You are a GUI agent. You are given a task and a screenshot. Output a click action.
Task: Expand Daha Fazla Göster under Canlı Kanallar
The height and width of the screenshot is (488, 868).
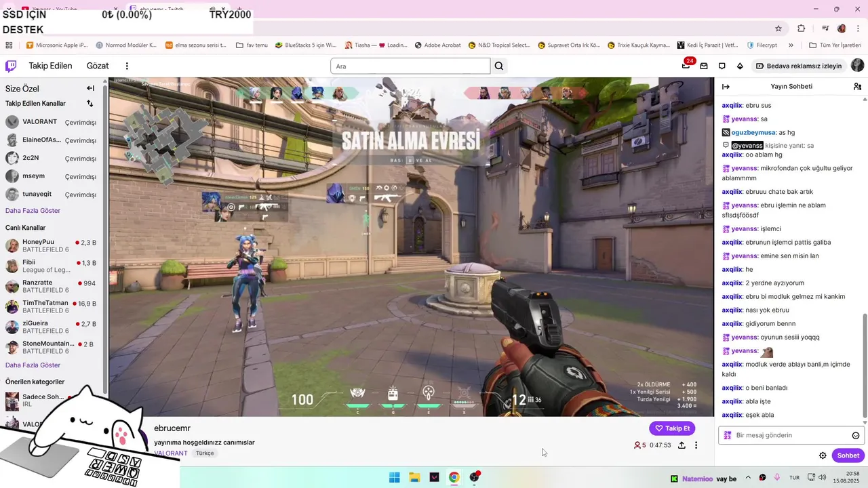coord(33,365)
